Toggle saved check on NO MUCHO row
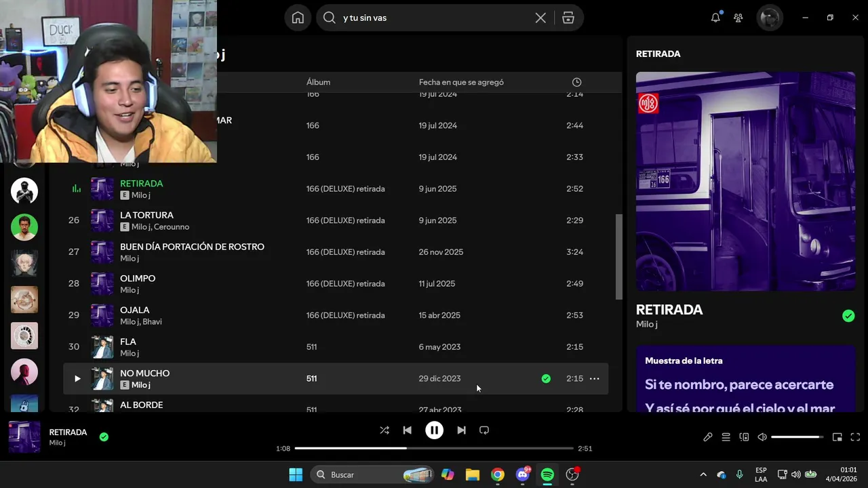This screenshot has width=868, height=488. pos(546,378)
